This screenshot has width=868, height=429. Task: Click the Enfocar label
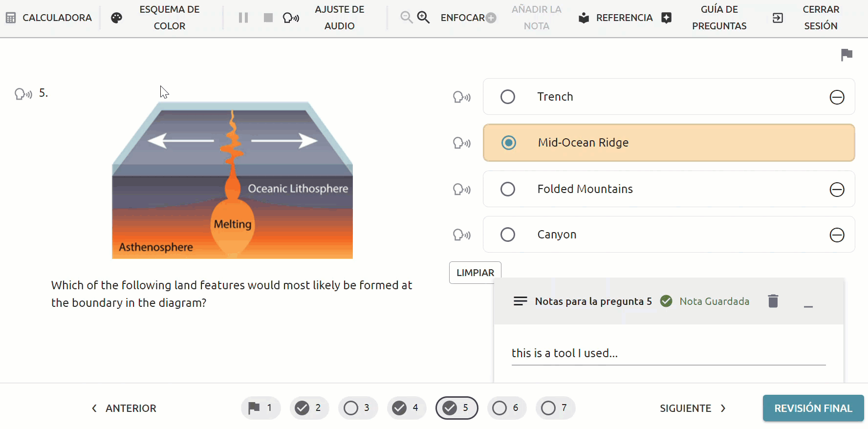point(462,18)
